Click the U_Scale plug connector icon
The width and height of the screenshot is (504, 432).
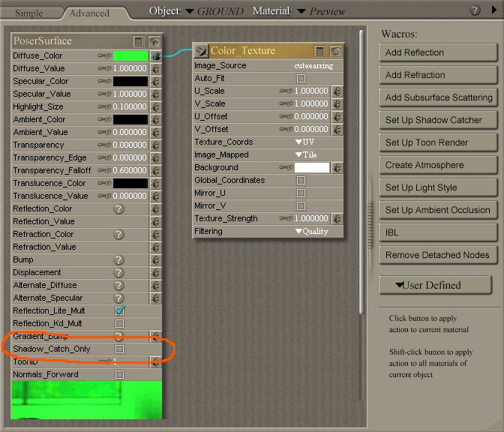click(x=337, y=91)
